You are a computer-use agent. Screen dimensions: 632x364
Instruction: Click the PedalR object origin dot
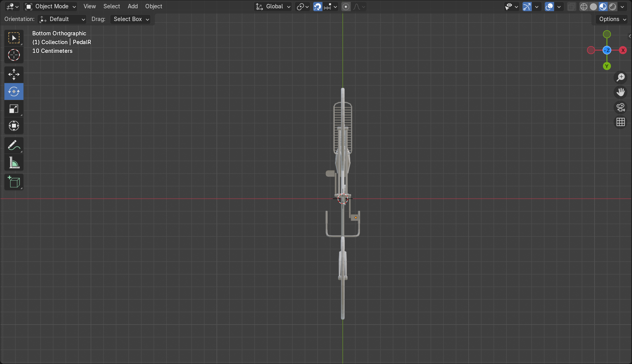pyautogui.click(x=355, y=218)
